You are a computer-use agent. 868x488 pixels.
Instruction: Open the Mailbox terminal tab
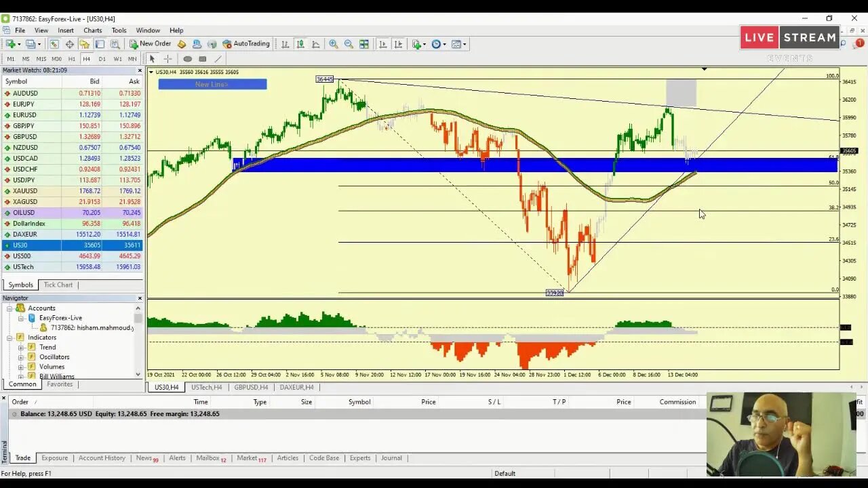(x=211, y=458)
